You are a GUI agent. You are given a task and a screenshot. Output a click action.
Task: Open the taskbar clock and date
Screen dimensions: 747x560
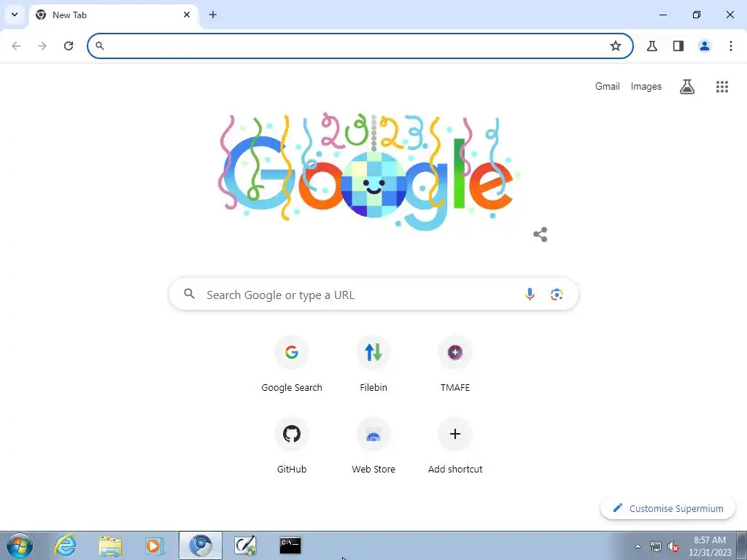pyautogui.click(x=710, y=546)
